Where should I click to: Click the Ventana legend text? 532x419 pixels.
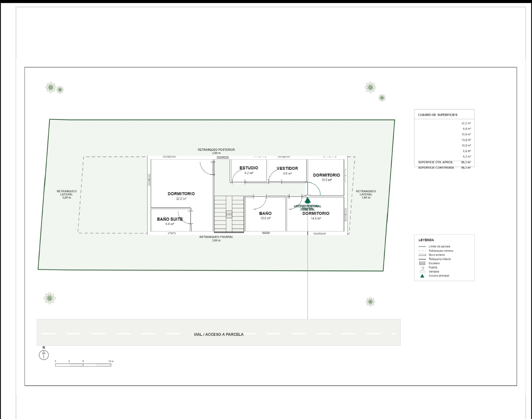434,271
